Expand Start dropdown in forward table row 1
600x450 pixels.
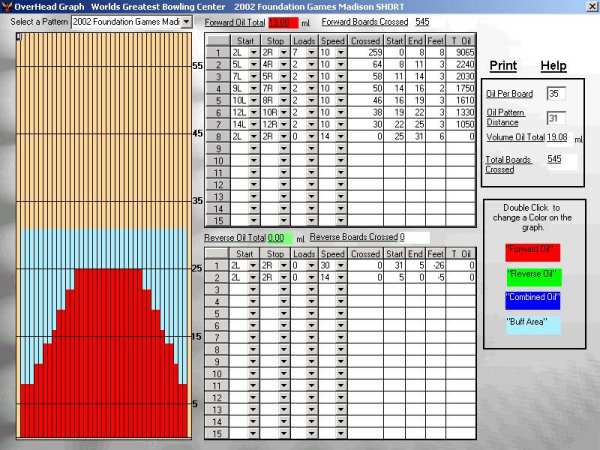(252, 50)
